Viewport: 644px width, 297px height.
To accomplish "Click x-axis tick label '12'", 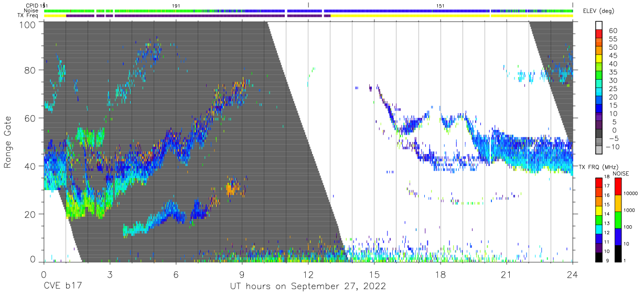I will (x=308, y=274).
